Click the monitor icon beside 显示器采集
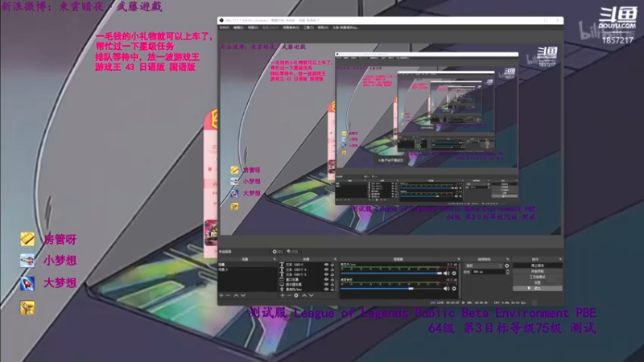This screenshot has width=644, height=362. (282, 285)
